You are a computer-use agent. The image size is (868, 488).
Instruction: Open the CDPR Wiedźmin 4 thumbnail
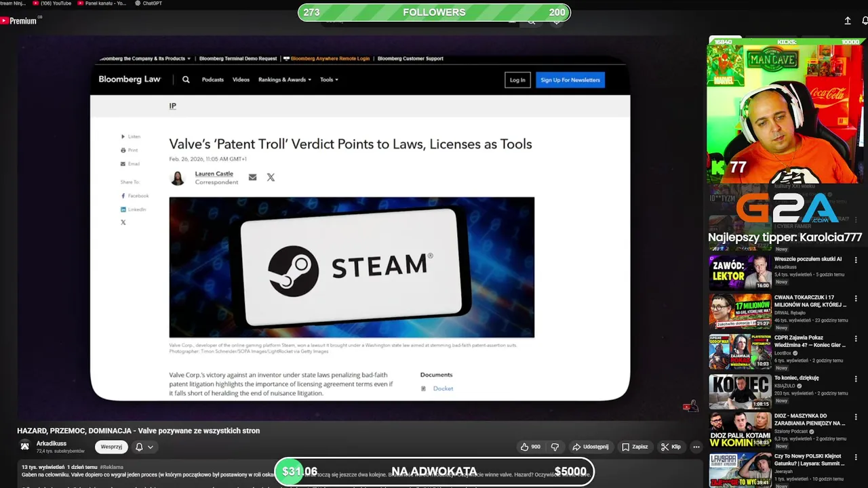point(741,351)
